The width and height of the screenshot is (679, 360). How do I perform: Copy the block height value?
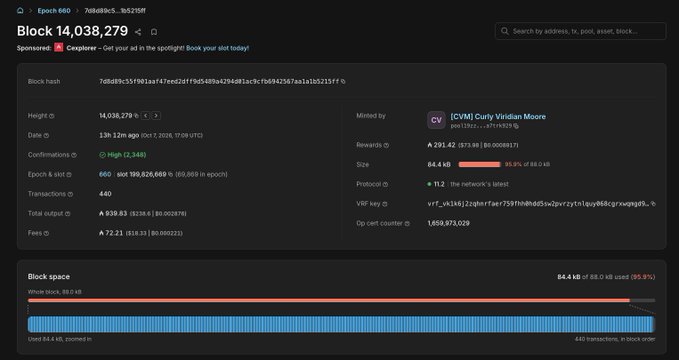[136, 116]
